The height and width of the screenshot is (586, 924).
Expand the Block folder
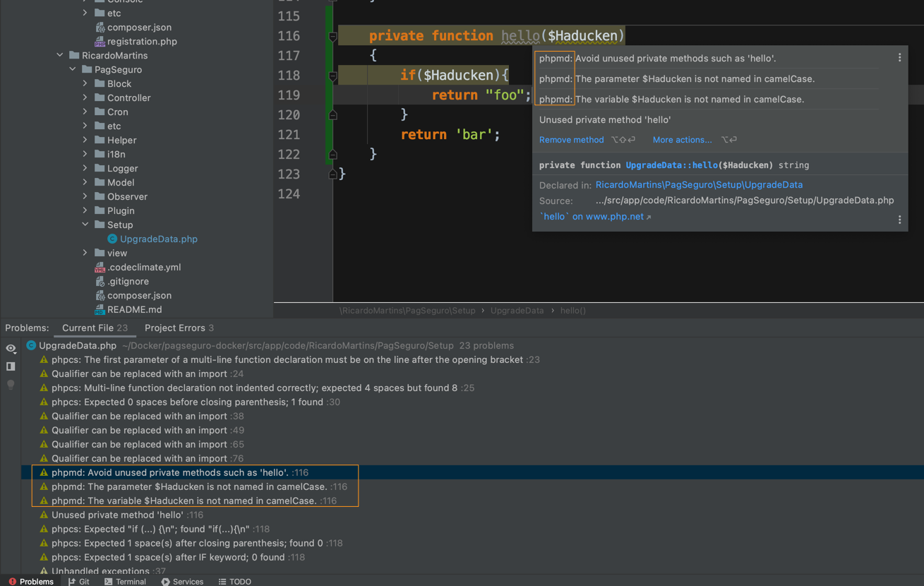click(x=85, y=83)
